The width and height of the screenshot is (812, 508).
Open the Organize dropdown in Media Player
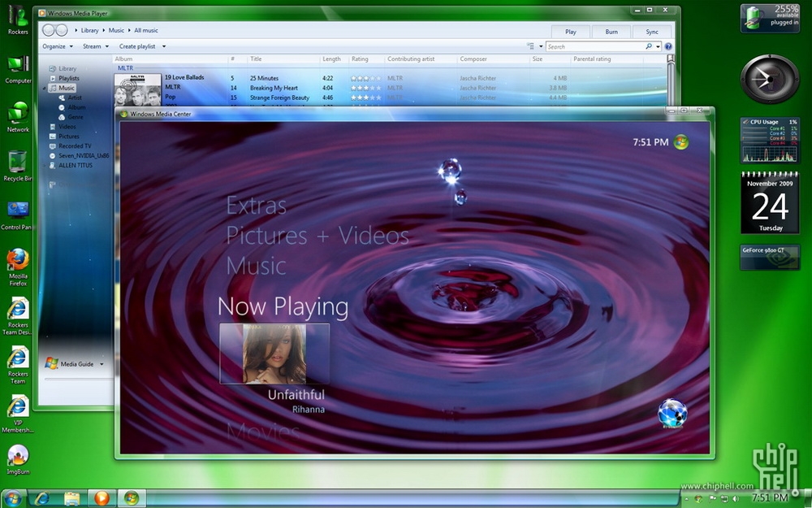pos(58,46)
